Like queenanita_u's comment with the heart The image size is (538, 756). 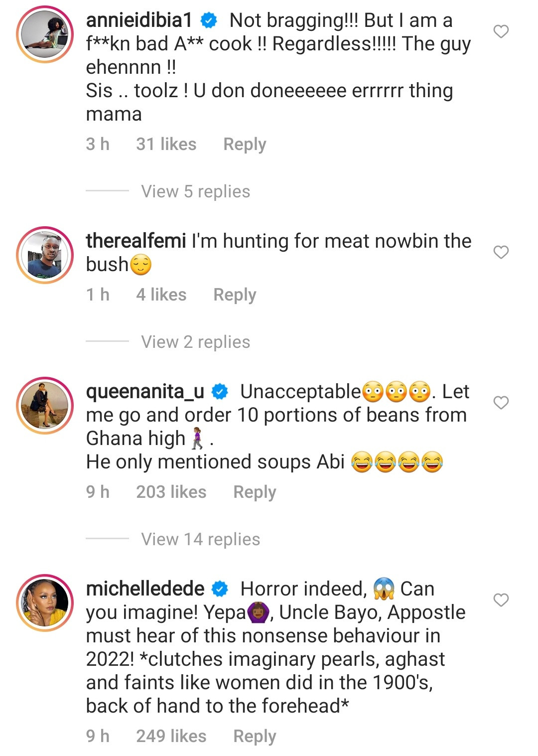click(x=501, y=403)
